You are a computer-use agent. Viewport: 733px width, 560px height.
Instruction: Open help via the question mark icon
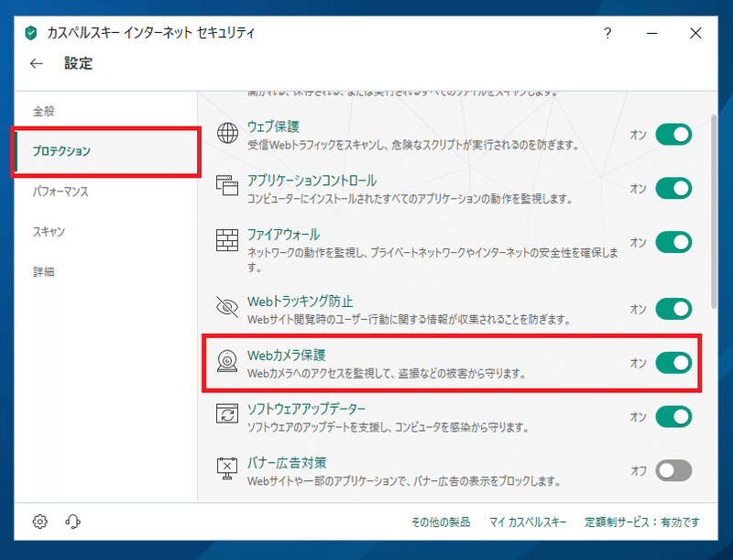click(x=607, y=33)
